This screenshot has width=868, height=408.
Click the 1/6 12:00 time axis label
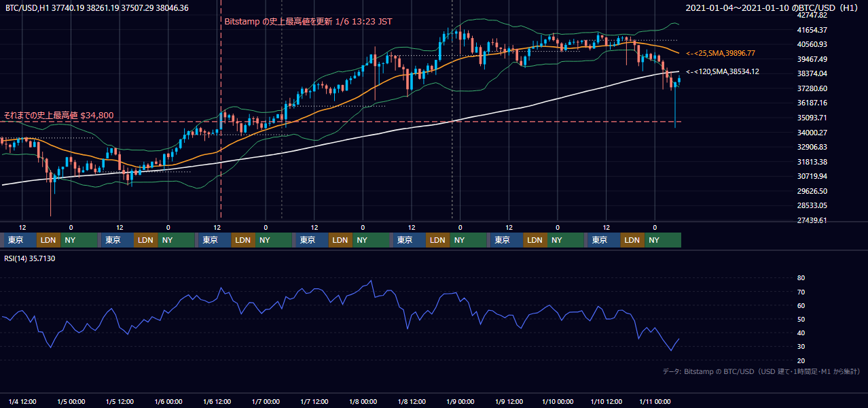click(217, 401)
